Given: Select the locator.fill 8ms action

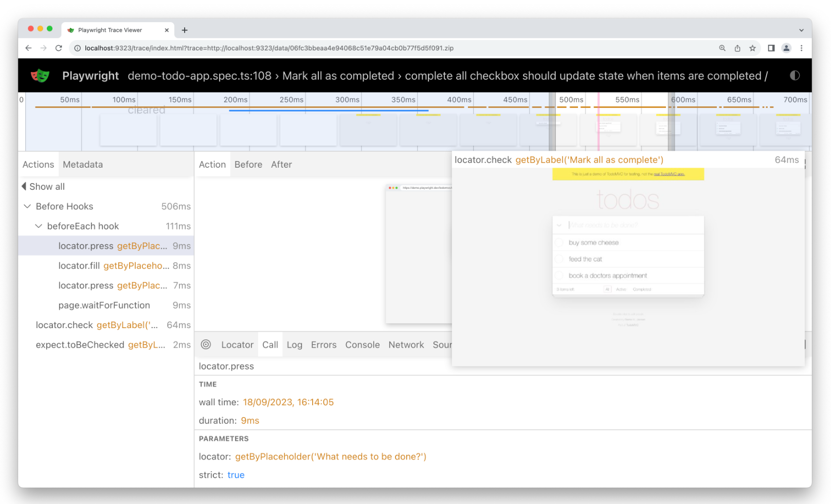Looking at the screenshot, I should [x=106, y=265].
